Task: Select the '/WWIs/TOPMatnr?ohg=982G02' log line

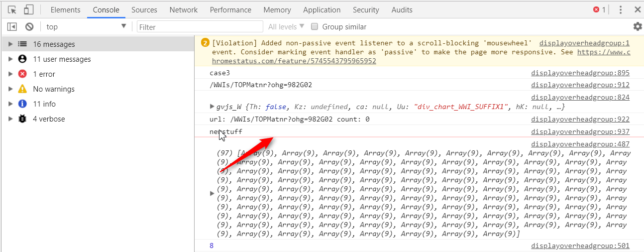Action: tap(261, 85)
